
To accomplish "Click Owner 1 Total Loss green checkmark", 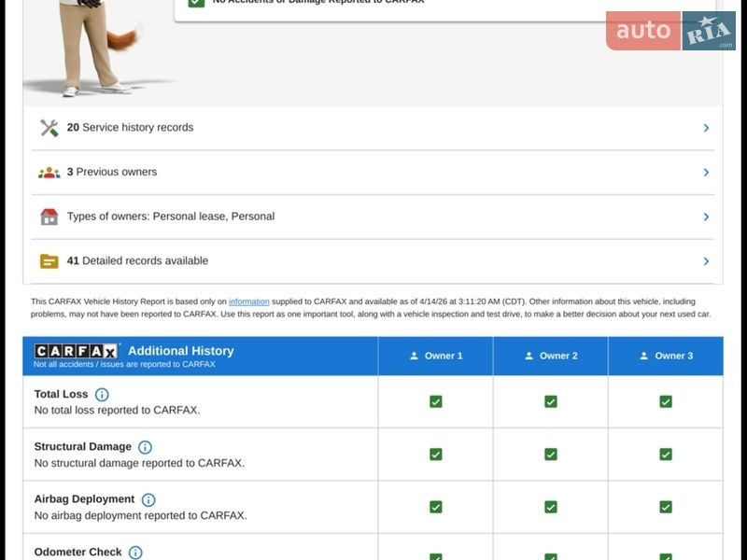I will [x=435, y=401].
